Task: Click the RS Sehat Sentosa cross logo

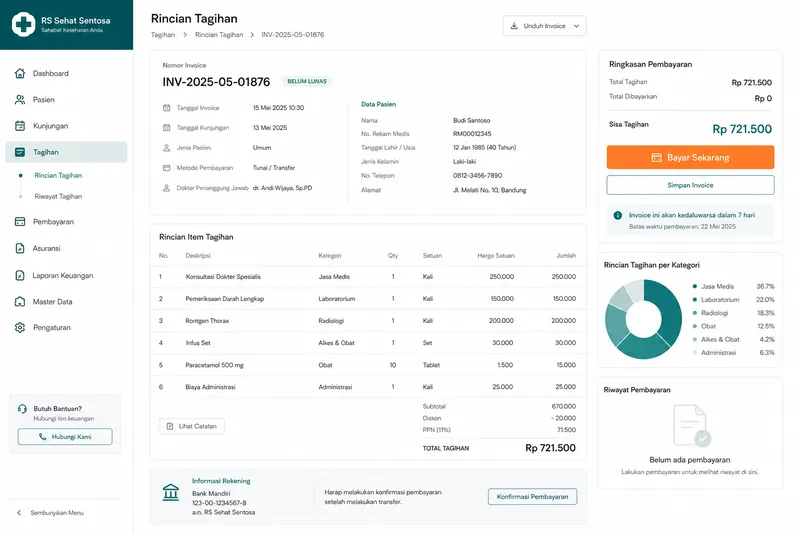Action: [23, 24]
